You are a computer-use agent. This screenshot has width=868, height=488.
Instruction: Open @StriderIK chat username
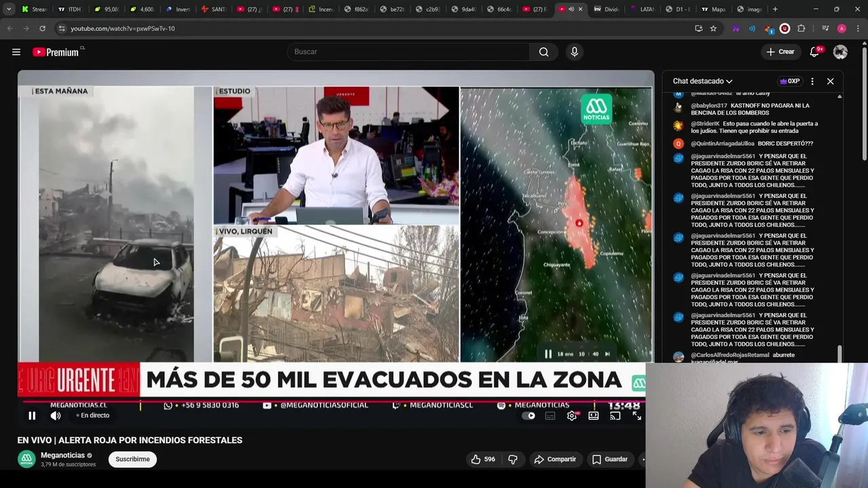[705, 124]
